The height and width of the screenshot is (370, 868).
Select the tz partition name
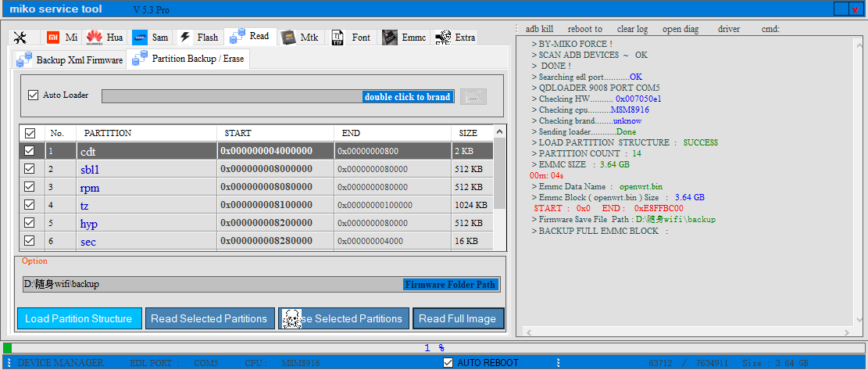click(x=84, y=206)
